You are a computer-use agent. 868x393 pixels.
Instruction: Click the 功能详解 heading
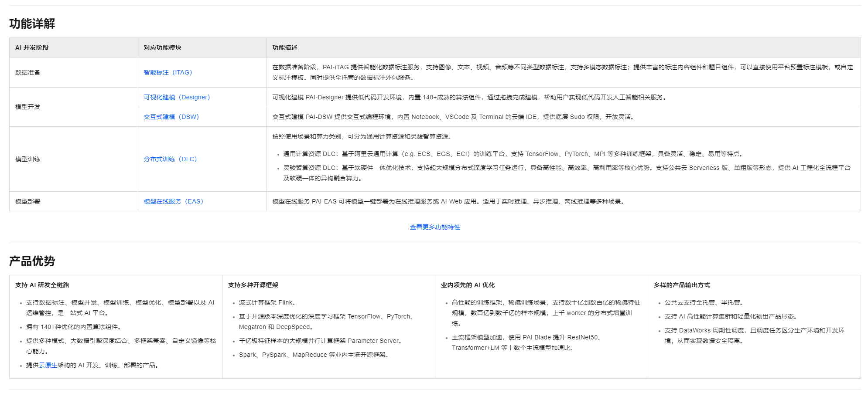click(x=32, y=24)
